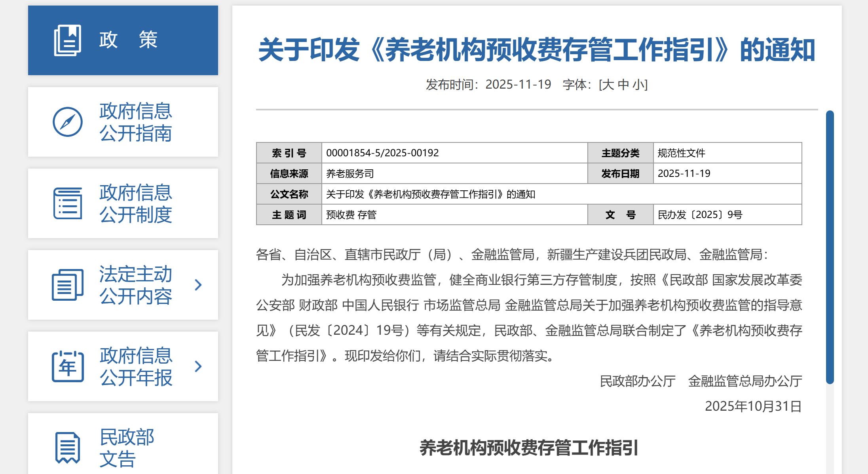Screen dimensions: 868x474
Task: Click the 公文名称 header cell
Action: tap(289, 194)
